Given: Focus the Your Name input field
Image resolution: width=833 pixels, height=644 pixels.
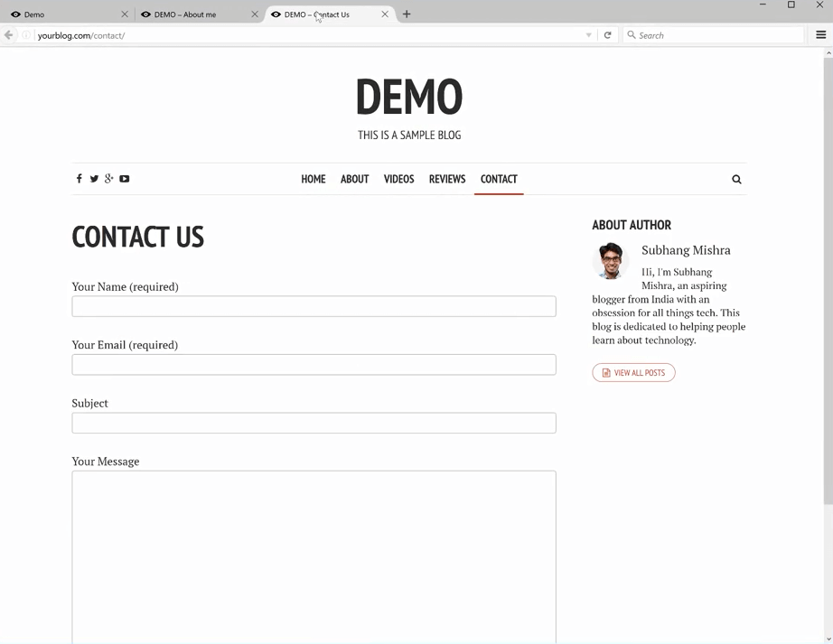Looking at the screenshot, I should (x=314, y=306).
